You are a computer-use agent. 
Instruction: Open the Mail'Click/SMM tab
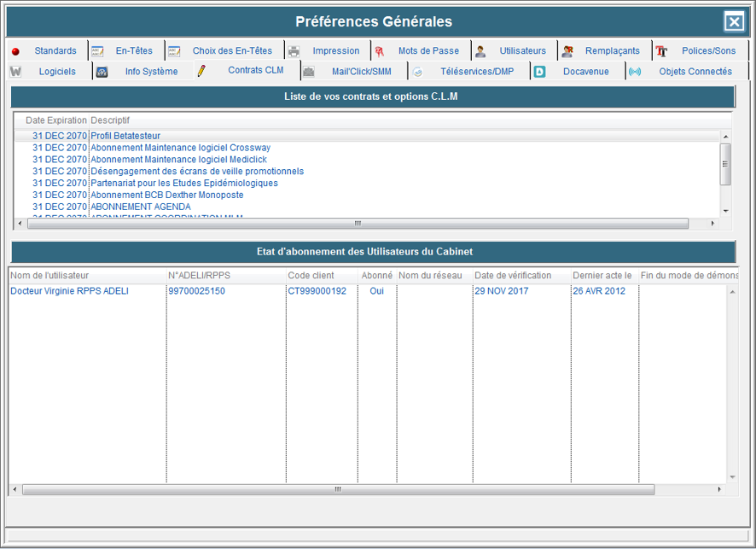(x=361, y=72)
